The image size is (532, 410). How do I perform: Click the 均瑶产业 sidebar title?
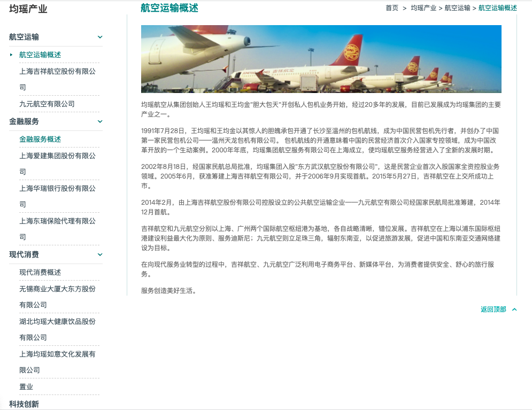click(28, 9)
